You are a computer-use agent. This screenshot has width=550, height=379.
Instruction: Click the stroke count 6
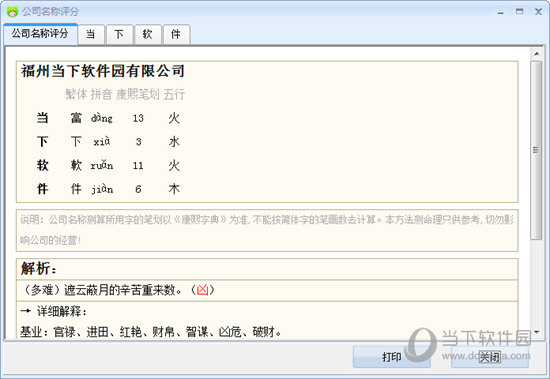tap(139, 189)
